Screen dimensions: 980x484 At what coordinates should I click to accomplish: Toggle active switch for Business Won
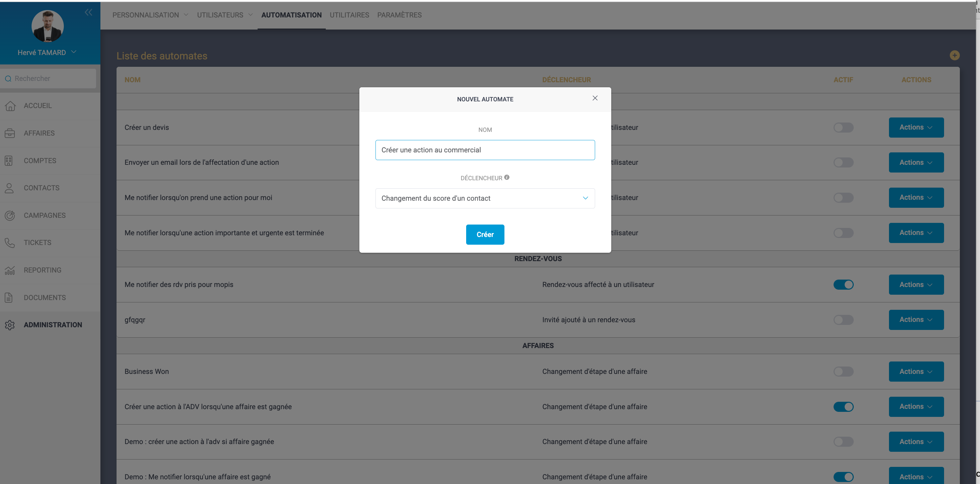843,372
